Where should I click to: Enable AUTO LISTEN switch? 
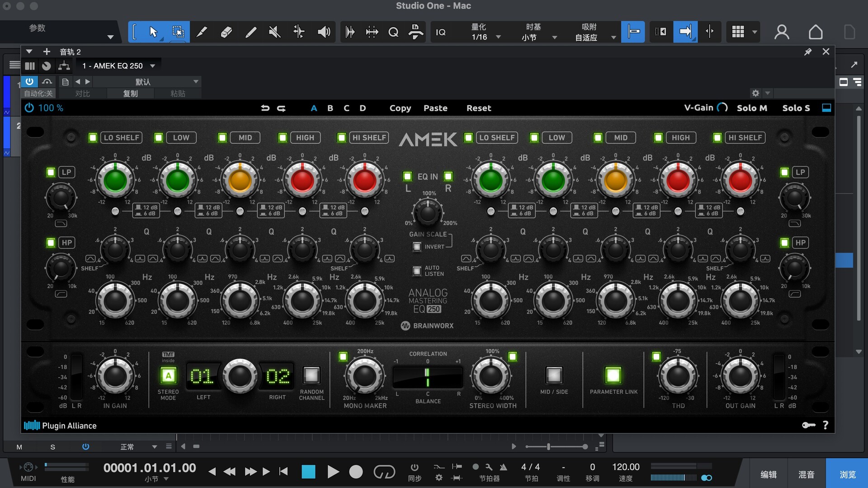click(x=417, y=271)
